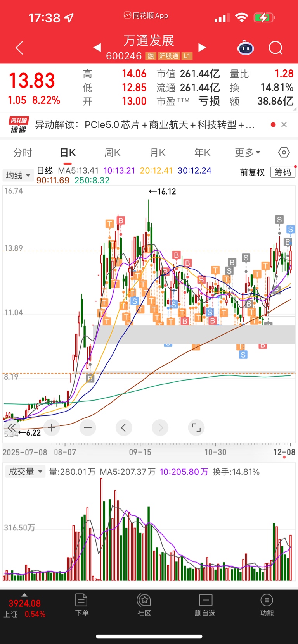Tap the 16.12 high price marker
298x644 pixels.
coord(162,191)
